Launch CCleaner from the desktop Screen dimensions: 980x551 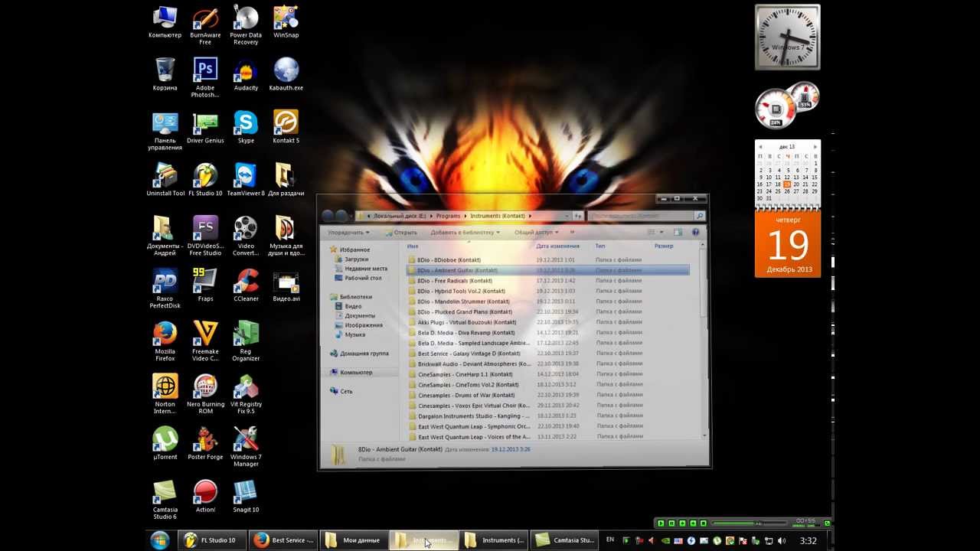coord(246,285)
